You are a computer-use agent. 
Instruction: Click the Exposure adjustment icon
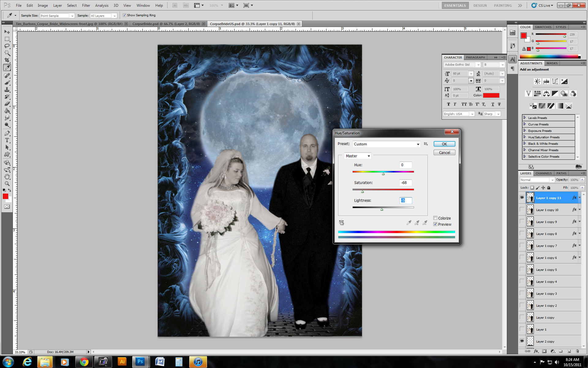564,81
